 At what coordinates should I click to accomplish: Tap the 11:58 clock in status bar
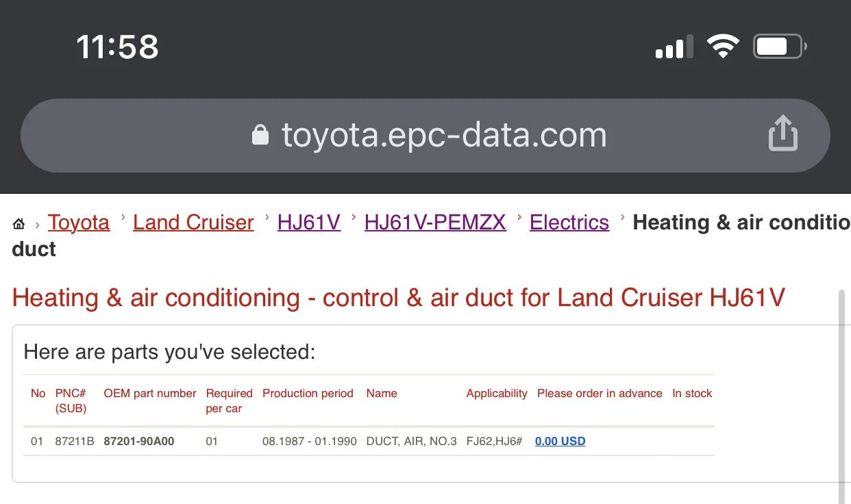(117, 47)
